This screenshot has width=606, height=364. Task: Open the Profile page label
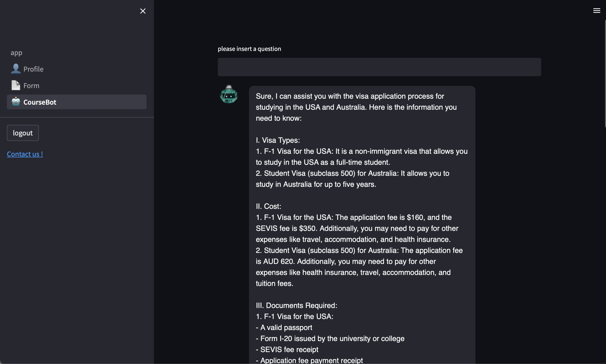point(33,69)
